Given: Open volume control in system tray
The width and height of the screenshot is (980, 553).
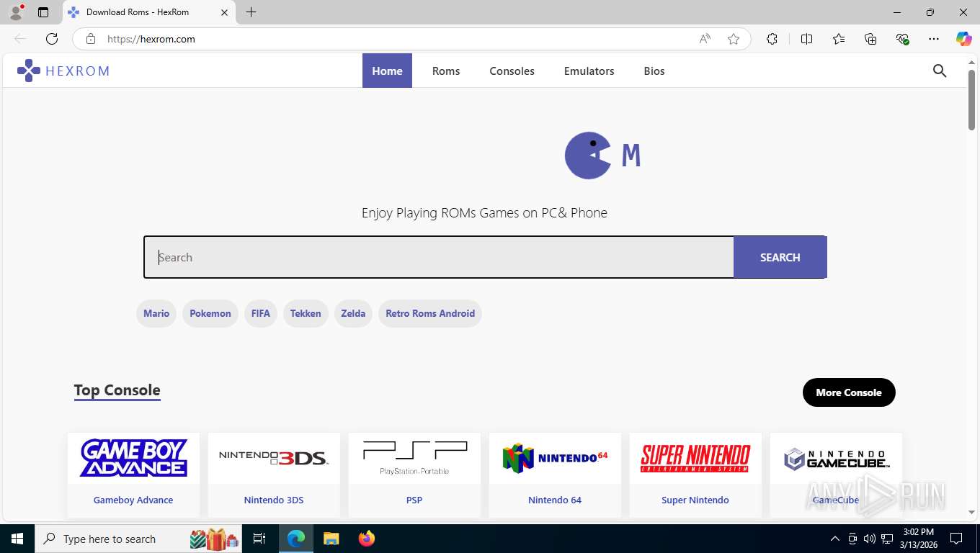Looking at the screenshot, I should click(x=870, y=539).
